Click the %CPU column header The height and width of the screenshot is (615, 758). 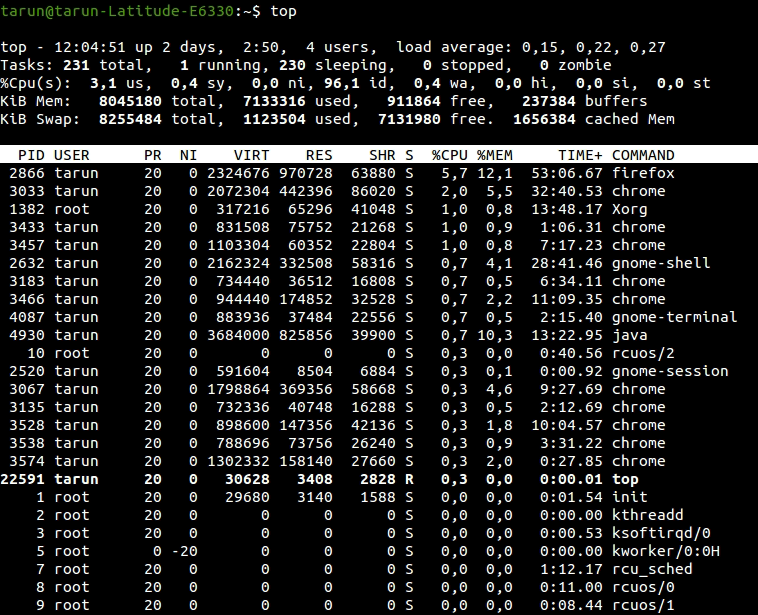click(x=450, y=155)
